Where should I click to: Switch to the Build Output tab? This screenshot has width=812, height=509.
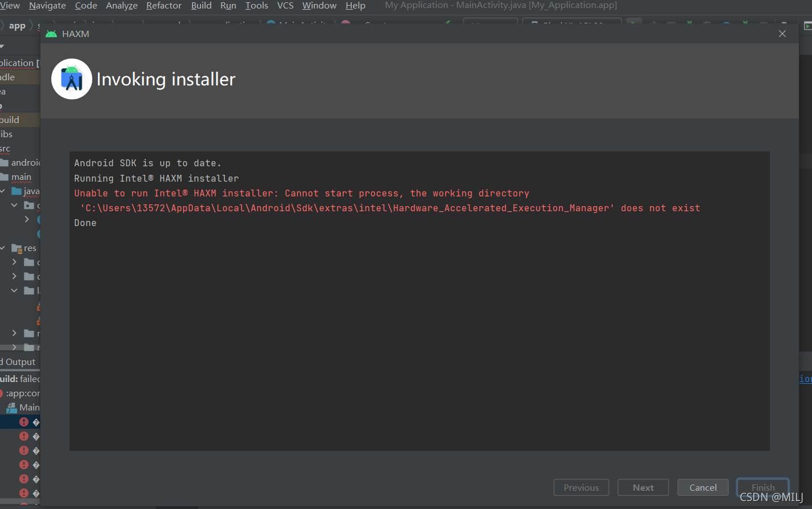click(x=18, y=362)
